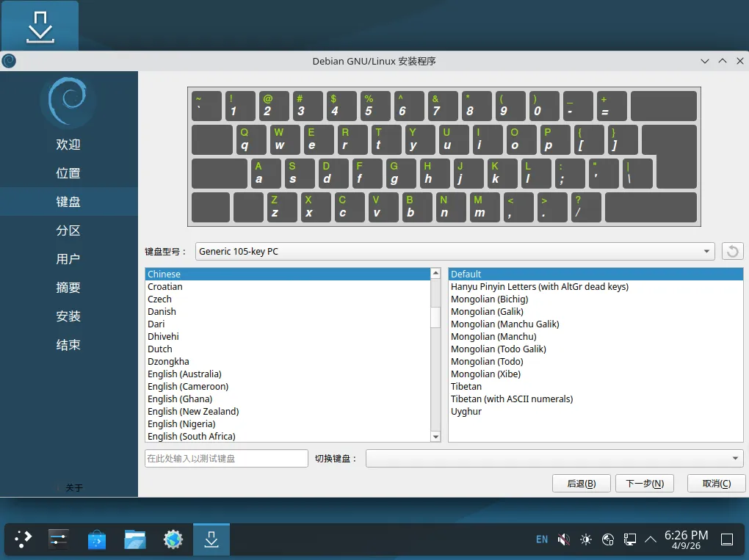Proceed with the 下一步(N) button
Viewport: 749px width, 560px height.
coord(645,484)
